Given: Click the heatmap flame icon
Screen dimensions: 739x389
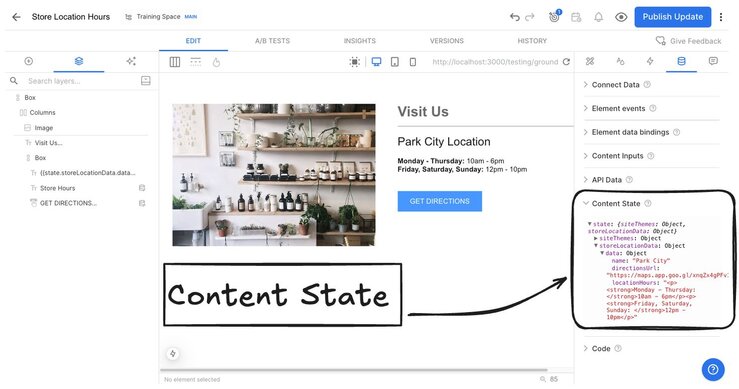Looking at the screenshot, I should coord(216,62).
